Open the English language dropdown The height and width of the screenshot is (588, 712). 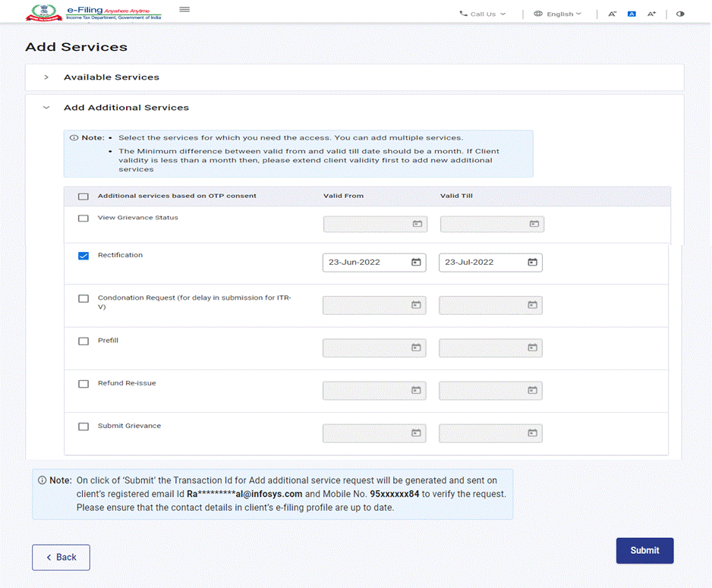point(558,14)
